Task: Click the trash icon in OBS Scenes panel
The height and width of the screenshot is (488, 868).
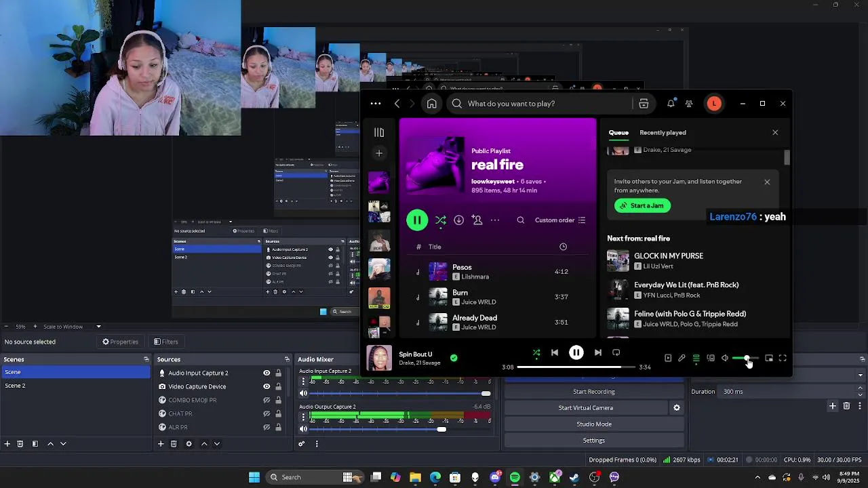Action: click(20, 444)
